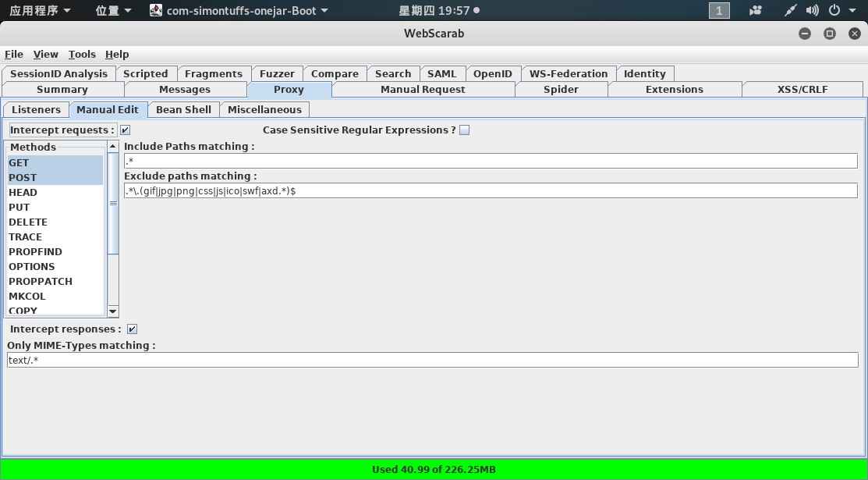
Task: Enable Case Sensitive Regular Expressions checkbox
Action: (465, 130)
